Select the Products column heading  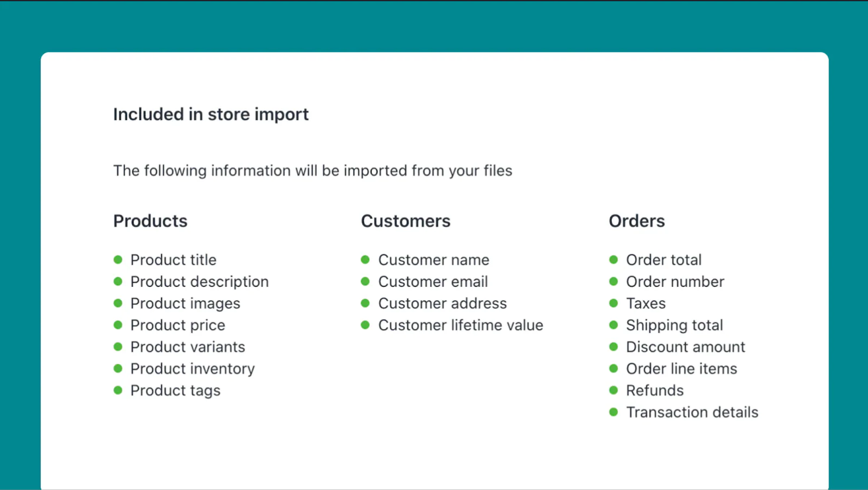[x=150, y=221]
